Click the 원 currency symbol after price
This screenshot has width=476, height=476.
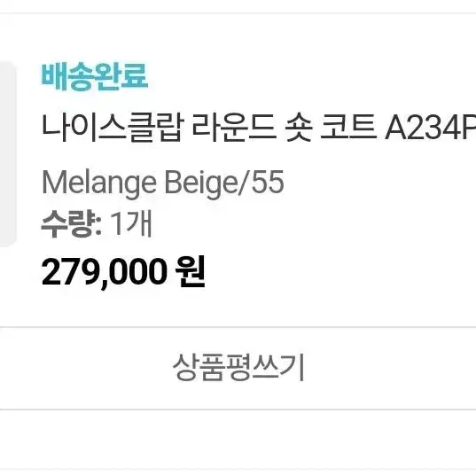tap(191, 271)
